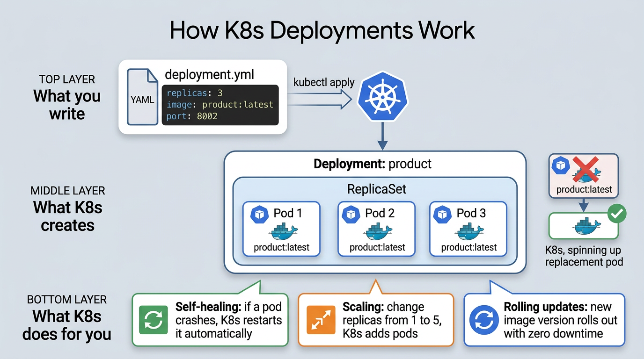Select the green self-healing refresh icon
The image size is (644, 359).
coord(153,320)
